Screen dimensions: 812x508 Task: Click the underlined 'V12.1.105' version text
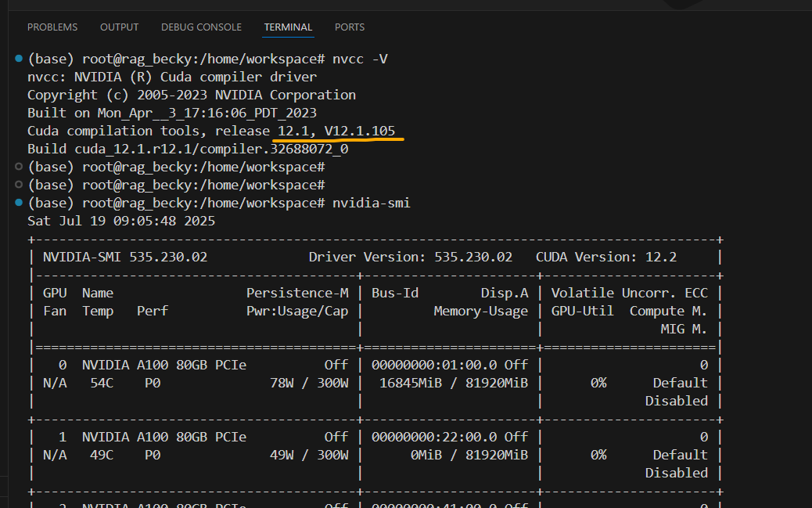(360, 132)
